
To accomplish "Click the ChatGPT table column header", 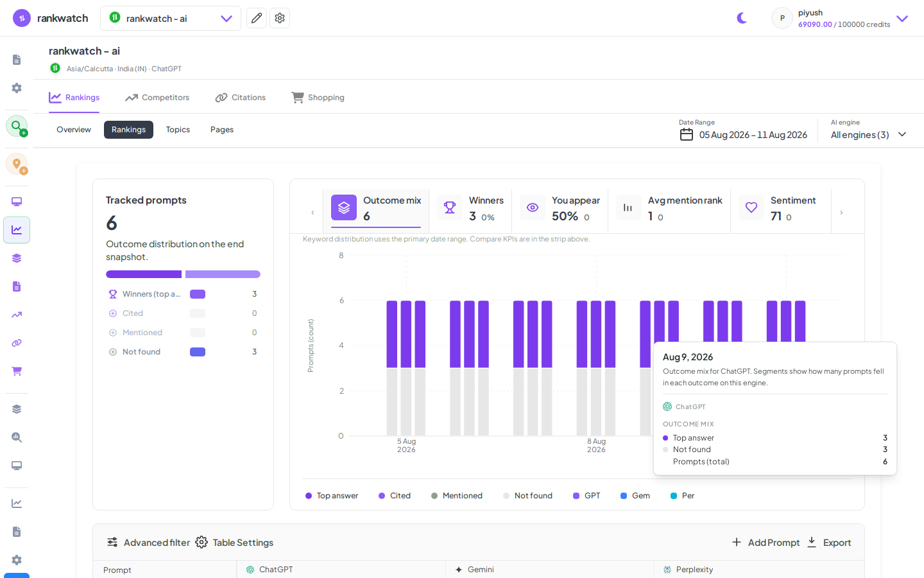I will coord(341,570).
